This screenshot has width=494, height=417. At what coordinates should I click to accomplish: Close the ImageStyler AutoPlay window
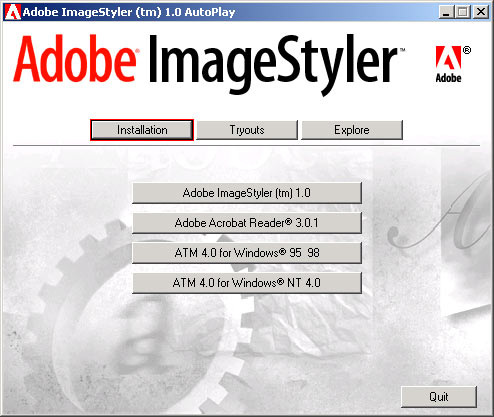(481, 12)
